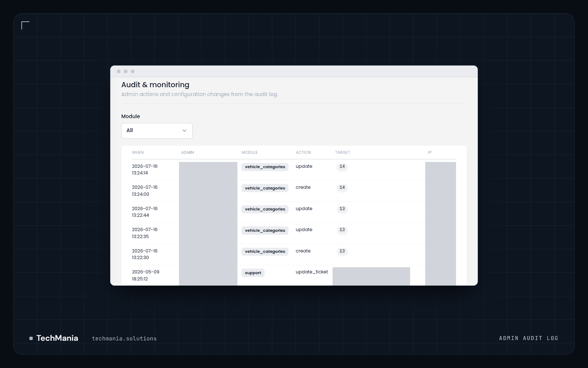Click vehicle_categories tag in 13:22:35 row
588x368 pixels.
(265, 230)
